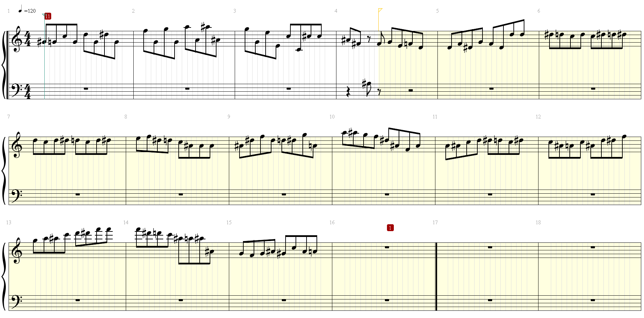Click the yellow flag marker above measure 4

click(380, 10)
